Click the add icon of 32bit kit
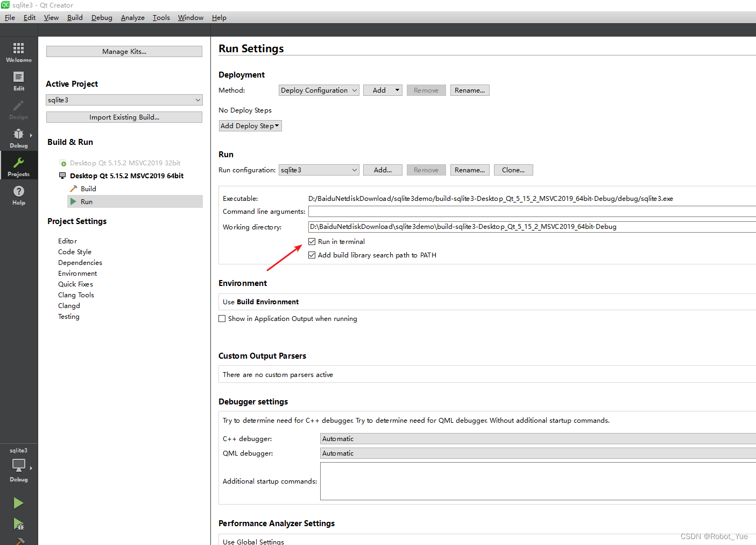Image resolution: width=756 pixels, height=545 pixels. click(x=63, y=163)
